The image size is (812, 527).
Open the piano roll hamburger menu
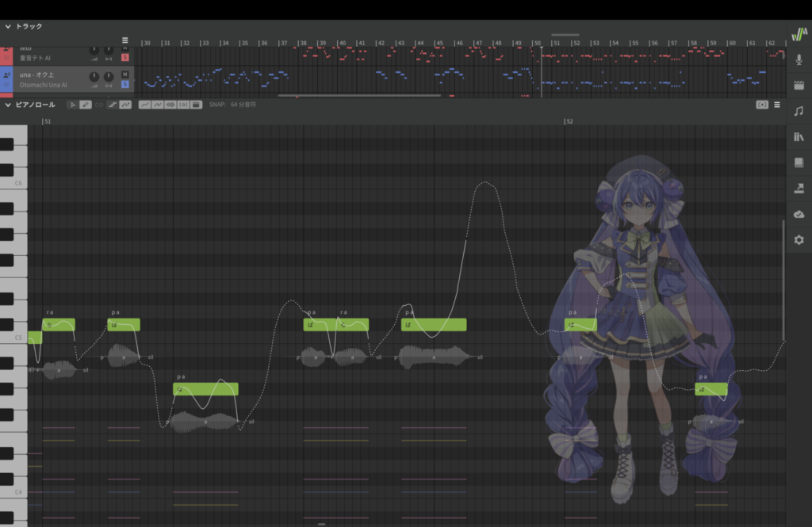777,105
